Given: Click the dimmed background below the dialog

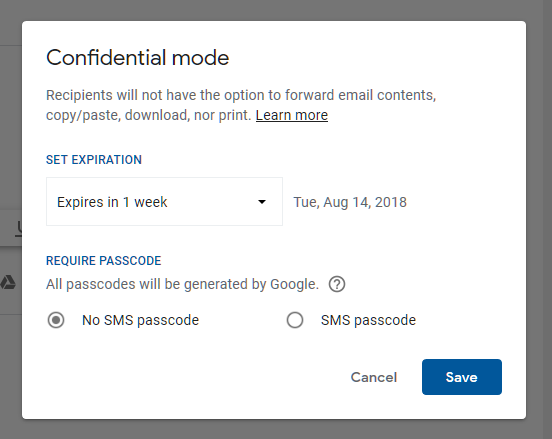Looking at the screenshot, I should 276,430.
